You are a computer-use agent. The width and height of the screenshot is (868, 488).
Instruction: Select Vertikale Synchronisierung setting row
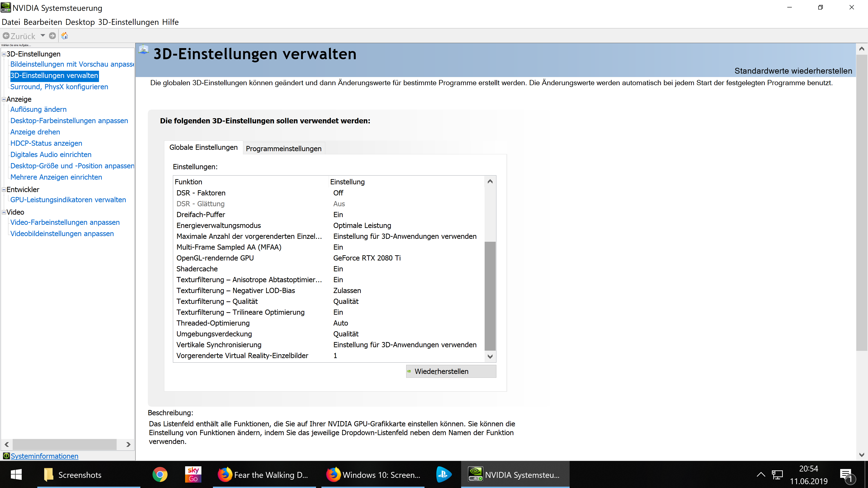tap(219, 345)
